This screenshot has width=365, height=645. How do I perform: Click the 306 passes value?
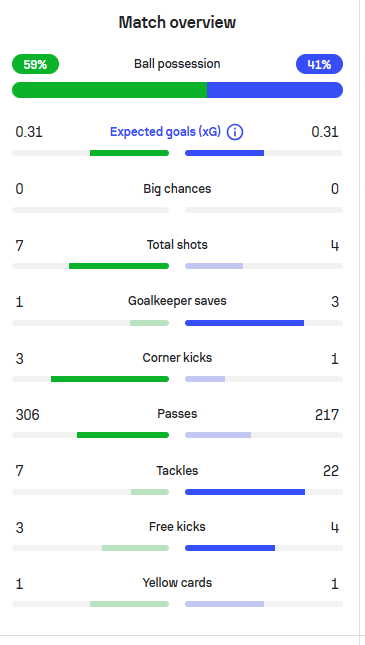click(28, 415)
